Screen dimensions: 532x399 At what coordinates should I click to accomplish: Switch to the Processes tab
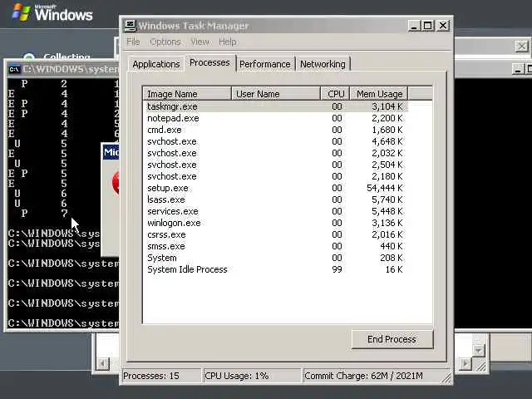209,63
